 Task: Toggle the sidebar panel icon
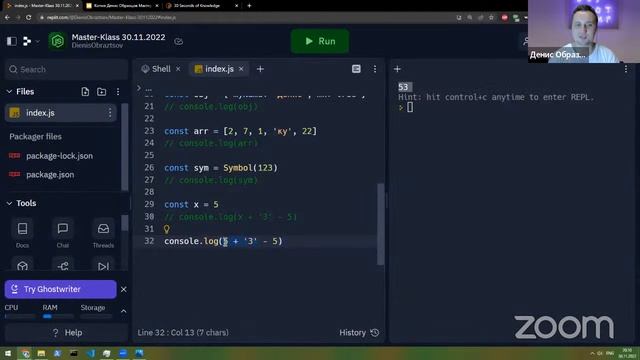[11, 41]
